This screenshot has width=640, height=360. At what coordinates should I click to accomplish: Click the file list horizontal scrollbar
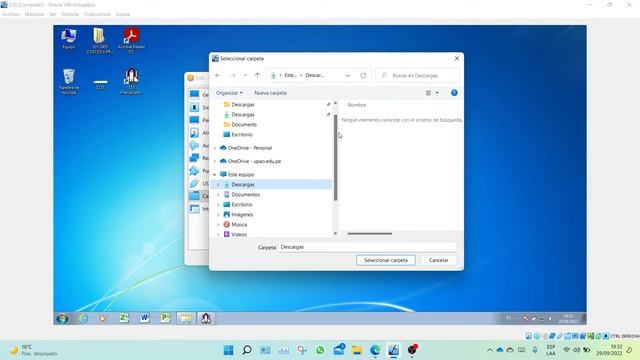[369, 233]
